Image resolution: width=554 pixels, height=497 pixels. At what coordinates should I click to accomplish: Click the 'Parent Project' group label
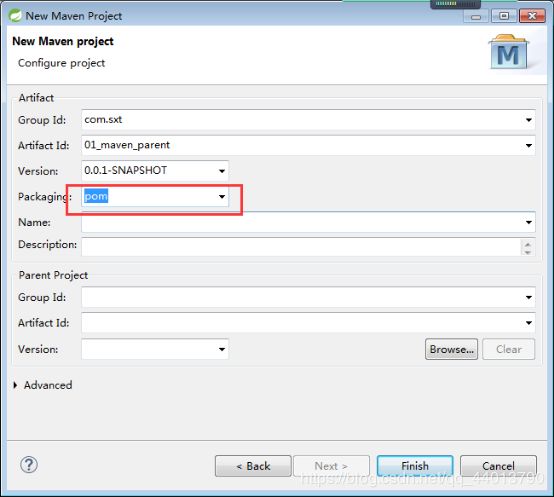tap(53, 275)
